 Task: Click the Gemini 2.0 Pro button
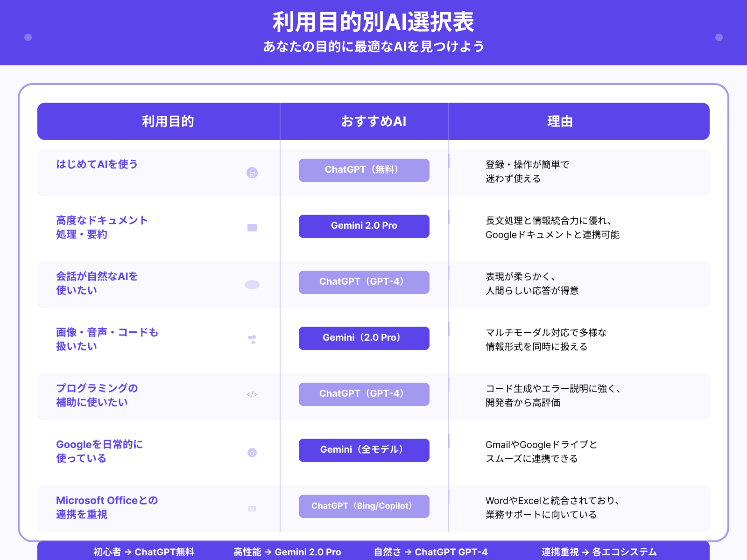[364, 226]
